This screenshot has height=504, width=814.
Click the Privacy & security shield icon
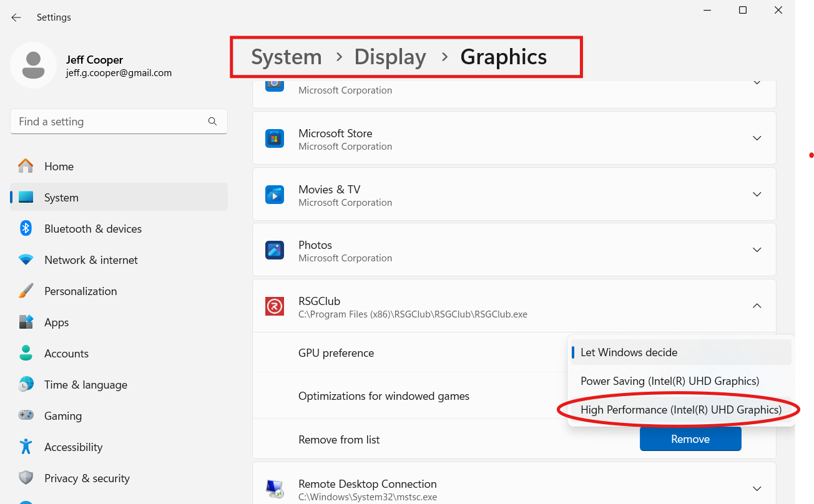pos(26,478)
